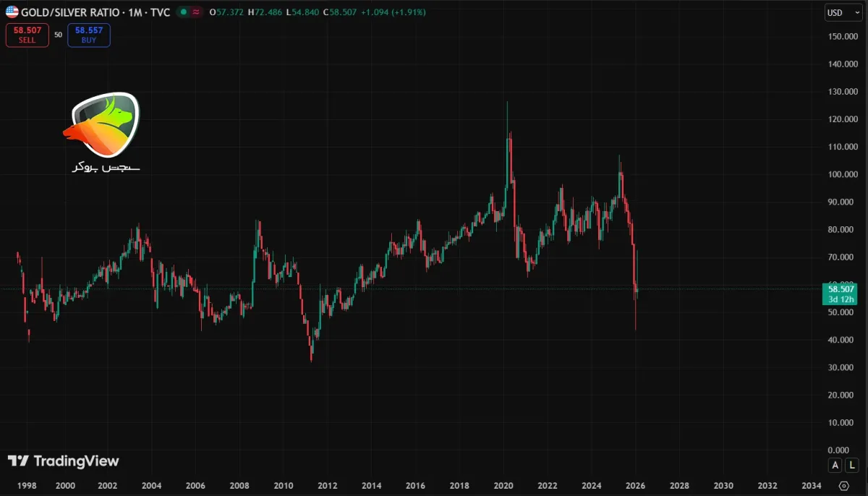Click the 2000 time axis label
The width and height of the screenshot is (868, 496).
tap(65, 486)
